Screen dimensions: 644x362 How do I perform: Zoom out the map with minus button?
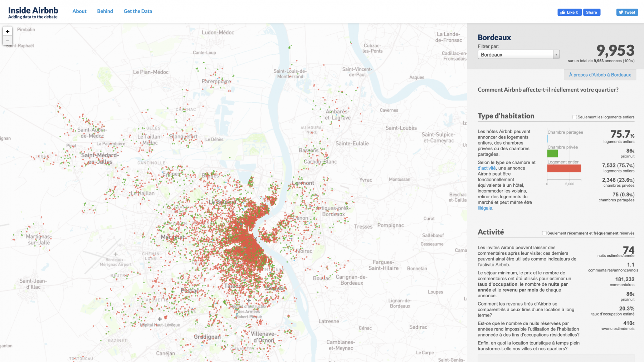click(x=8, y=40)
